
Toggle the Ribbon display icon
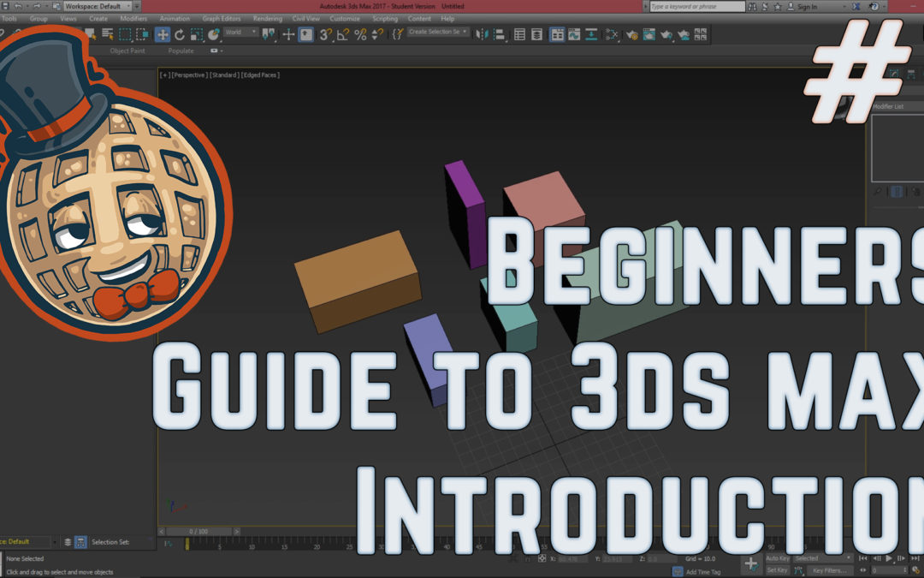pos(558,34)
